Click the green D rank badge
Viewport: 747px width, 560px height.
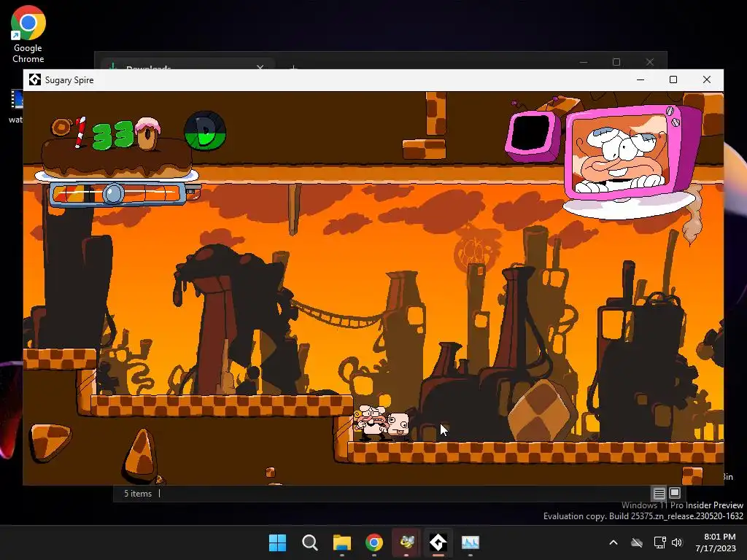pyautogui.click(x=205, y=131)
